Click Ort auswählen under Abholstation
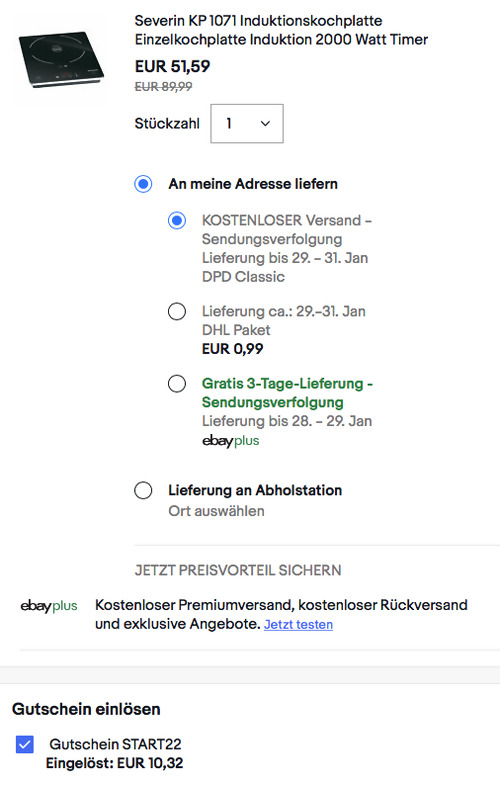The image size is (500, 785). (x=216, y=511)
